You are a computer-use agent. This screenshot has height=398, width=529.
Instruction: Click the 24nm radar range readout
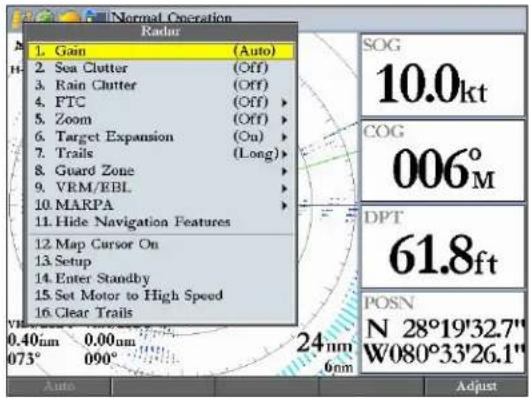point(325,343)
